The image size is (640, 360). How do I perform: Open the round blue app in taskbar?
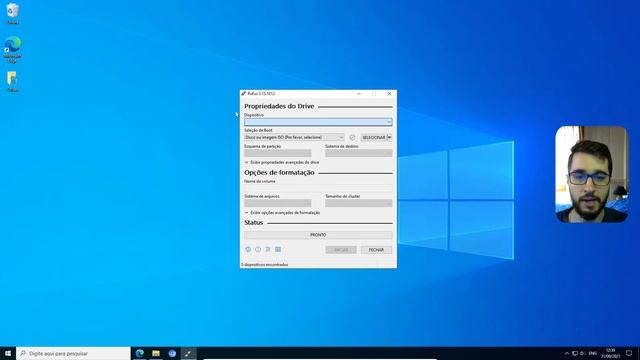tap(172, 353)
